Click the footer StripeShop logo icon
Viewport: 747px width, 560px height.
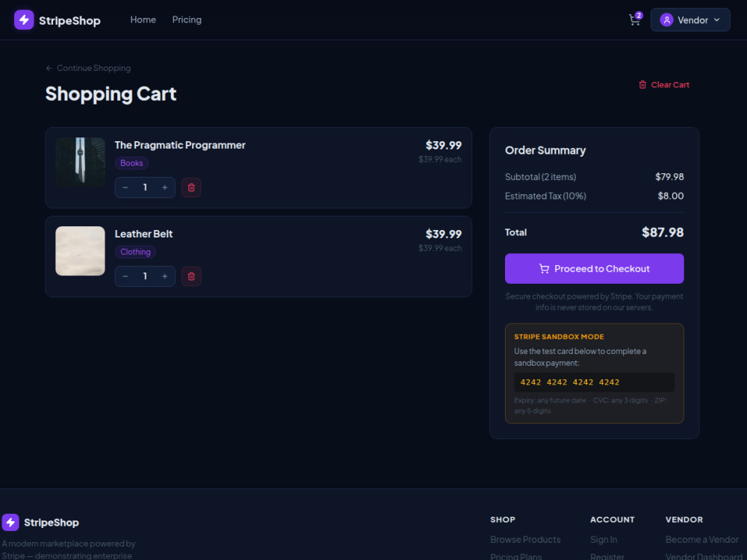pos(10,523)
